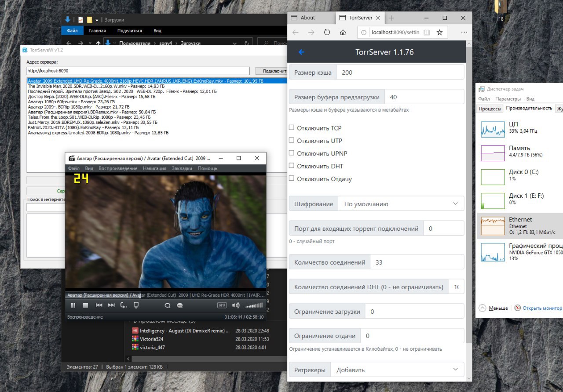Enable the Отключить TCP checkbox
563x392 pixels.
click(291, 127)
